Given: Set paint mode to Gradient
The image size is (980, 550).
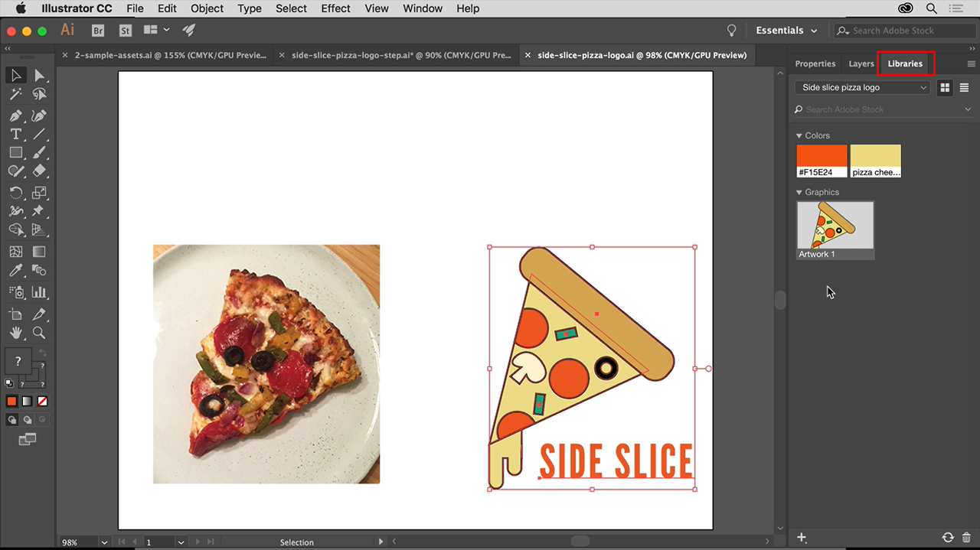Looking at the screenshot, I should coord(28,401).
